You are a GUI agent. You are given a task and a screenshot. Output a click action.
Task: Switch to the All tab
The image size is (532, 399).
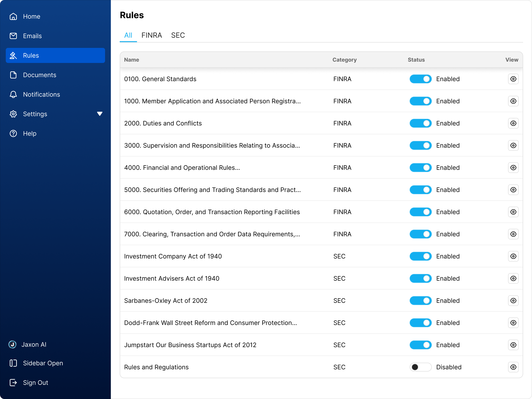(128, 35)
